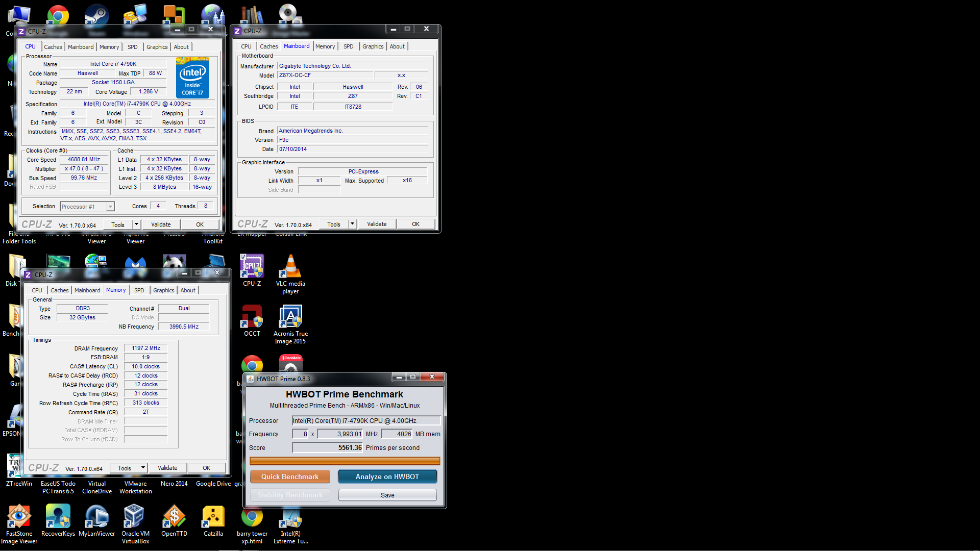Open the CD disc with drive shortcut
This screenshot has width=980, height=551.
[x=290, y=14]
